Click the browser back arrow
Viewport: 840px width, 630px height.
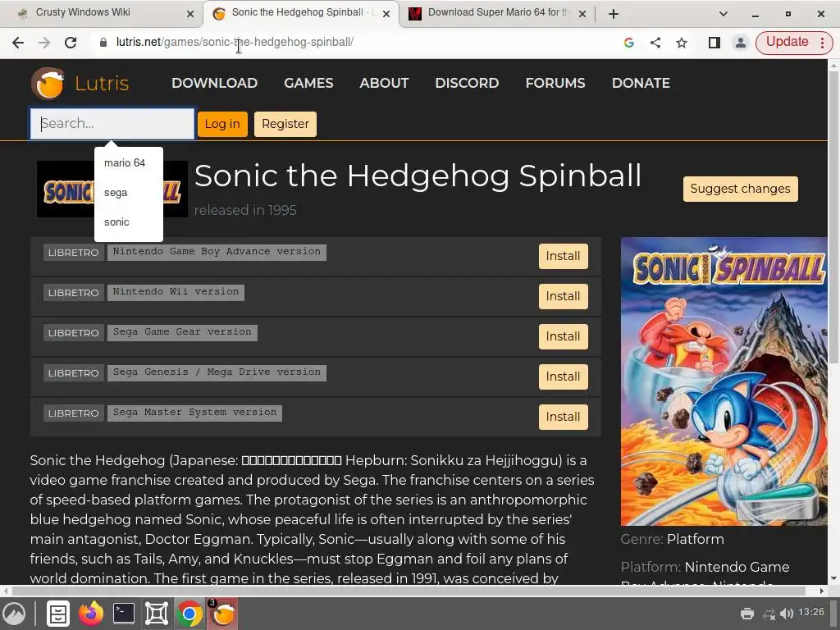pos(18,43)
